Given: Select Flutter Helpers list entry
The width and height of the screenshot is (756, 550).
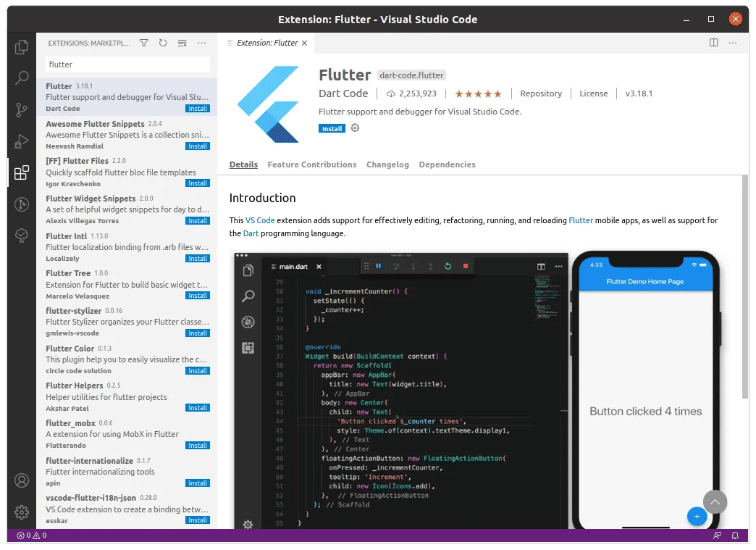Looking at the screenshot, I should point(127,396).
